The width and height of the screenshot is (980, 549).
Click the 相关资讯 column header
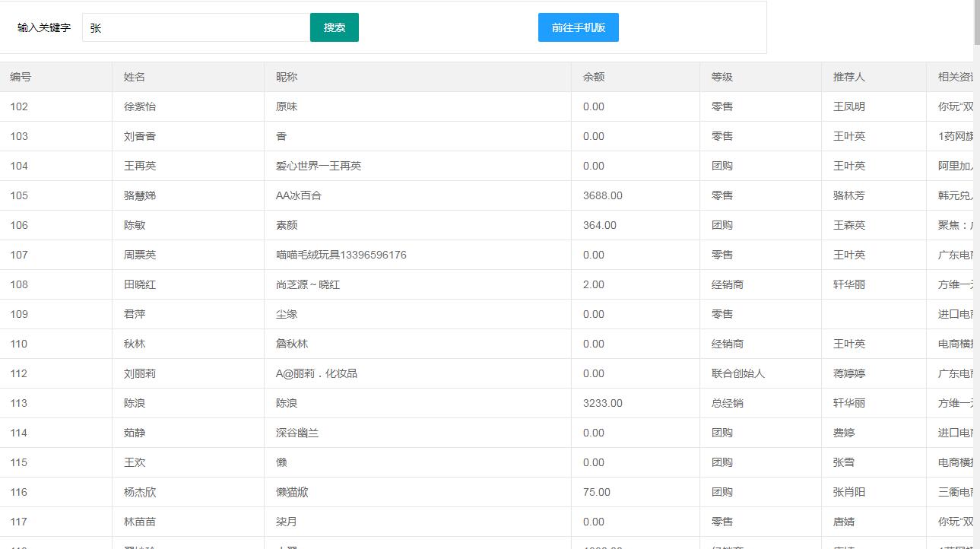pyautogui.click(x=954, y=76)
